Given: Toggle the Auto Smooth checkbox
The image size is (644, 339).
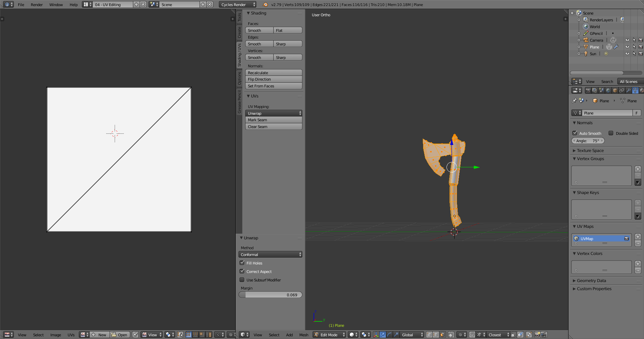Looking at the screenshot, I should (x=575, y=133).
